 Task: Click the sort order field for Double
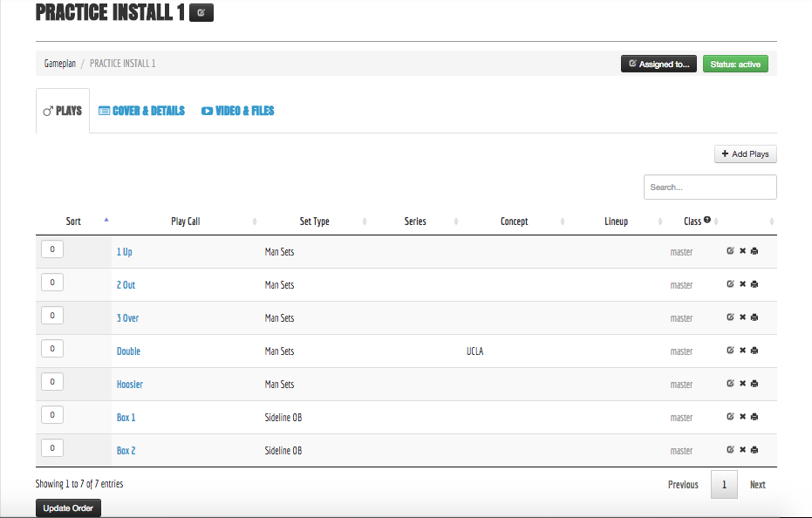52,349
